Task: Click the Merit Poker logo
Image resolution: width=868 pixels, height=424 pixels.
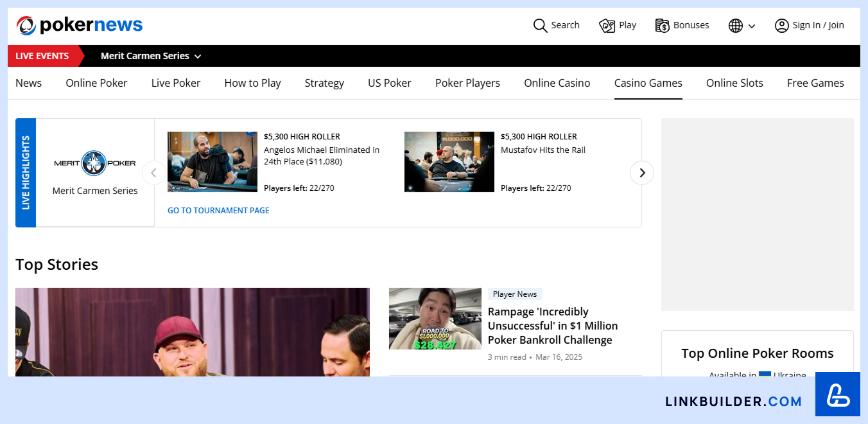Action: pyautogui.click(x=95, y=163)
